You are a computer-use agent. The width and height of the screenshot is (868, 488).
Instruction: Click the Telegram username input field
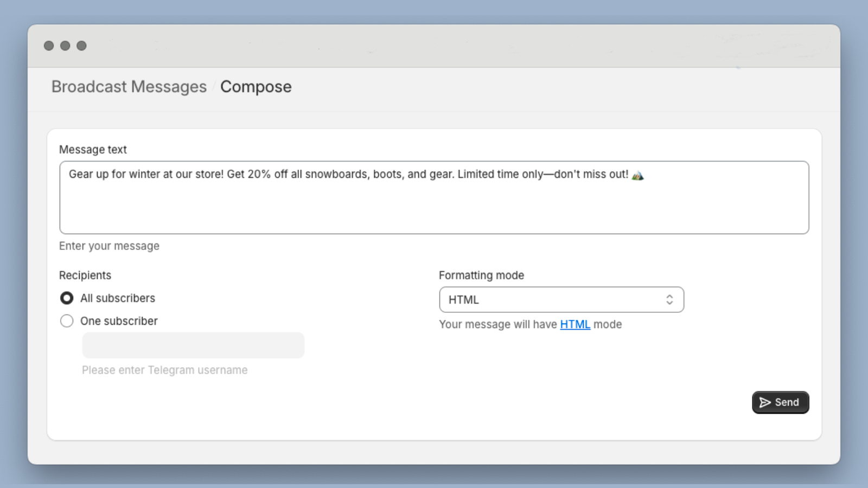[193, 345]
